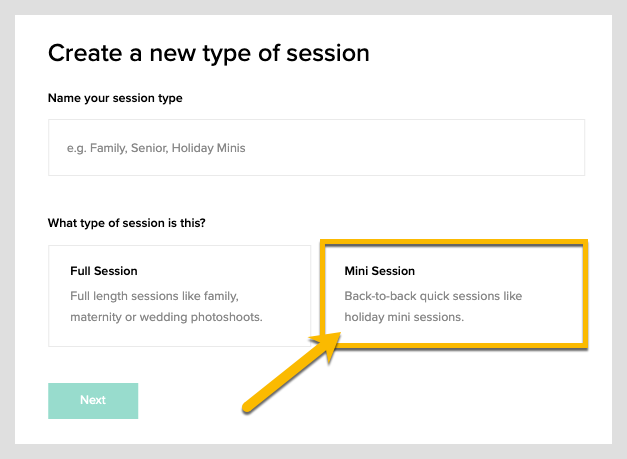Click the yellow highlight border around Mini Session
Viewport: 627px width, 459px height.
454,242
